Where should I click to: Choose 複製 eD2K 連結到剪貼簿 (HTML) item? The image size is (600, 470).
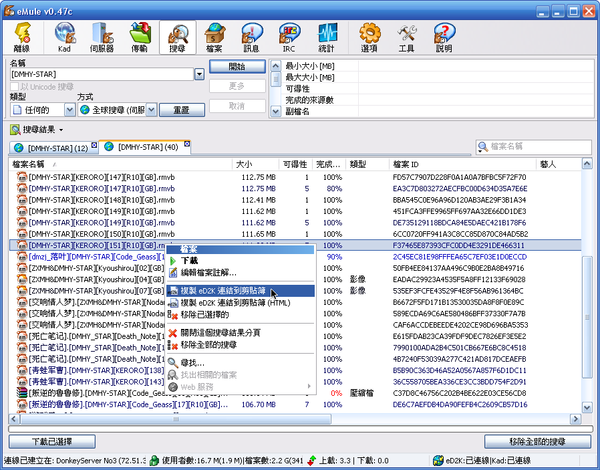tap(240, 303)
